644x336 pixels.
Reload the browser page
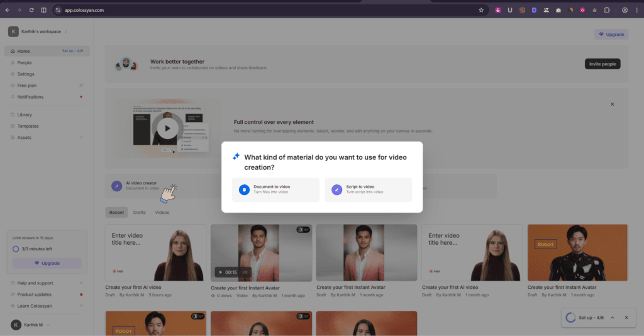pyautogui.click(x=31, y=10)
